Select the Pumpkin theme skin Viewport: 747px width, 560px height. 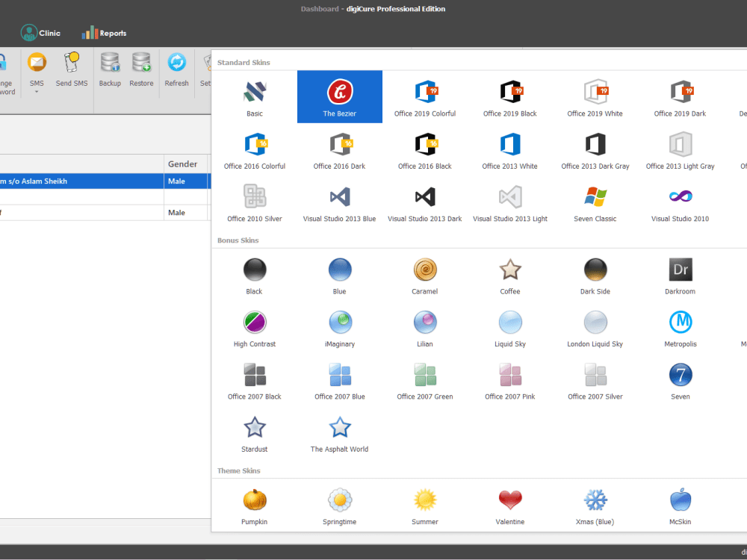(255, 505)
